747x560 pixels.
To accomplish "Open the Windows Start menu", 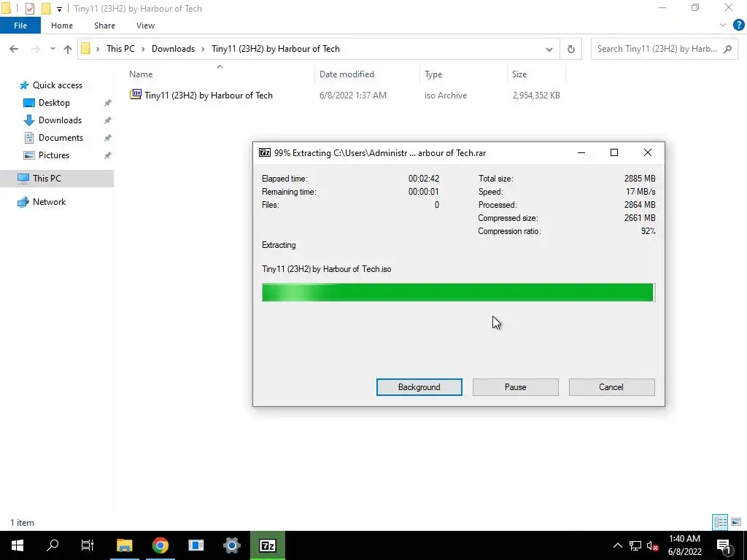I will pos(18,545).
